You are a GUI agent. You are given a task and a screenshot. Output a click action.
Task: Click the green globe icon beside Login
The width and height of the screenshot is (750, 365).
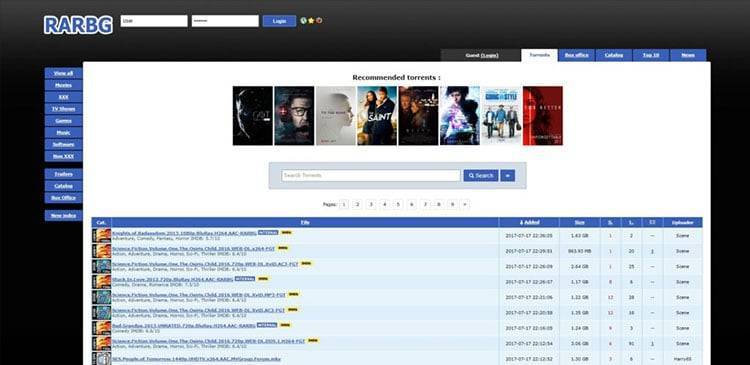click(303, 21)
